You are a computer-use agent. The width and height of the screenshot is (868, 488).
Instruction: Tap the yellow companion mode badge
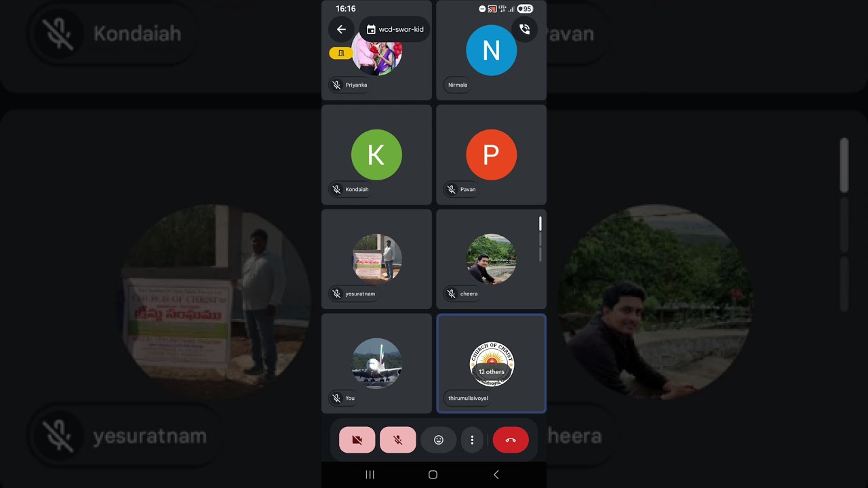coord(341,53)
